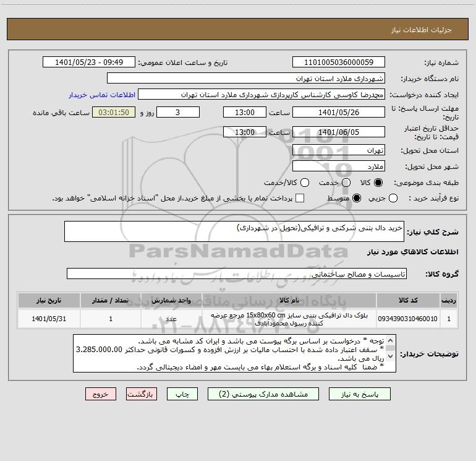Click the بازگشت back button

point(142,394)
